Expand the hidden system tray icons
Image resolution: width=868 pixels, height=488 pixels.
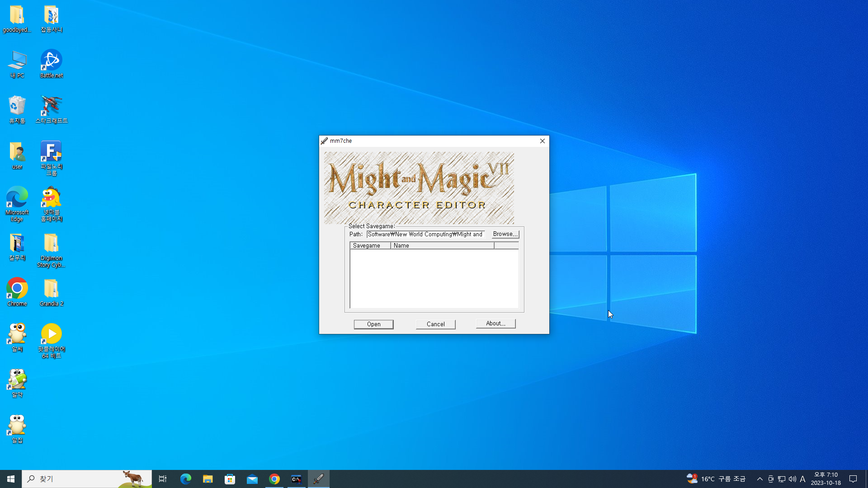point(759,479)
